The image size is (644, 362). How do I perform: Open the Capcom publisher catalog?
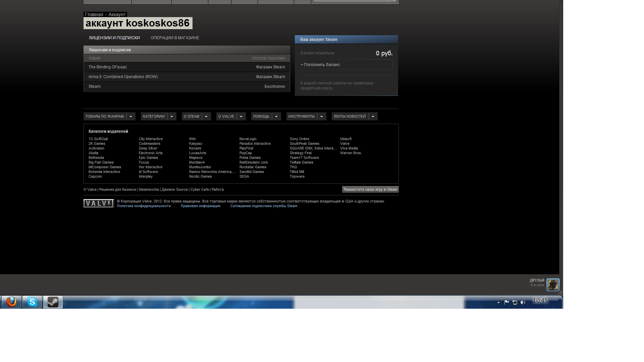(x=95, y=176)
